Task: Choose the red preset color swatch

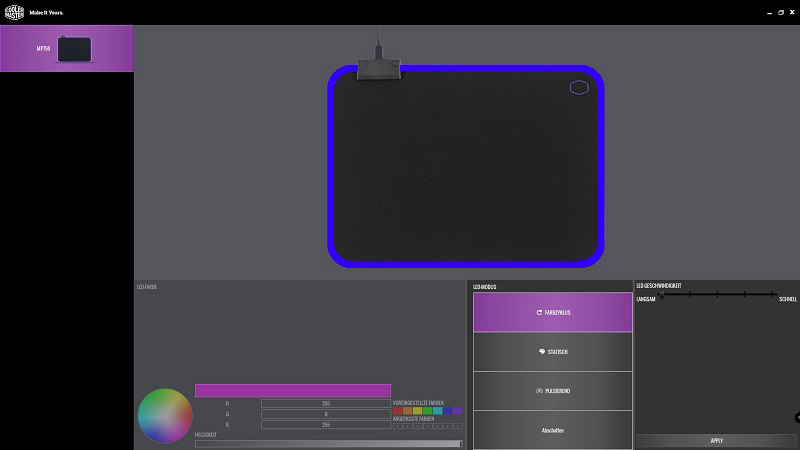Action: tap(397, 411)
